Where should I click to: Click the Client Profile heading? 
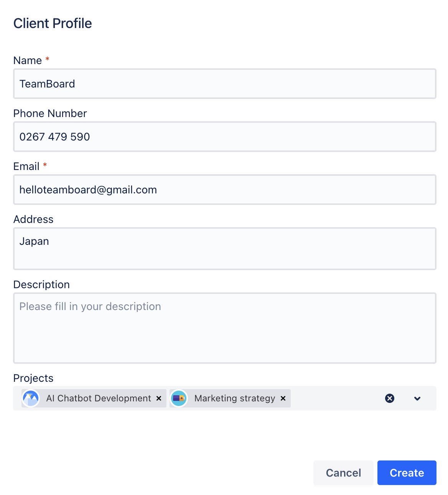click(53, 23)
